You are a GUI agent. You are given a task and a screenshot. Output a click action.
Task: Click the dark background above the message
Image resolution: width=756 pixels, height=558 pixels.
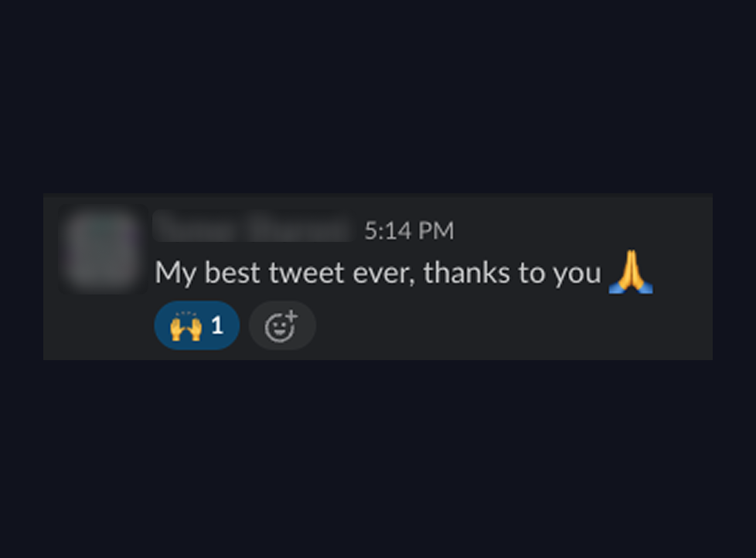[378, 97]
